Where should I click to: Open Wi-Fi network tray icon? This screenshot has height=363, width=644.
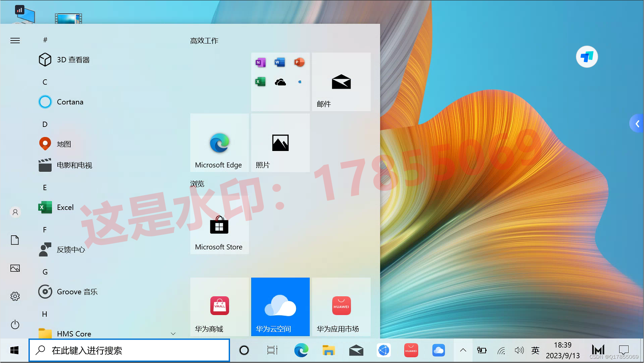click(x=501, y=350)
